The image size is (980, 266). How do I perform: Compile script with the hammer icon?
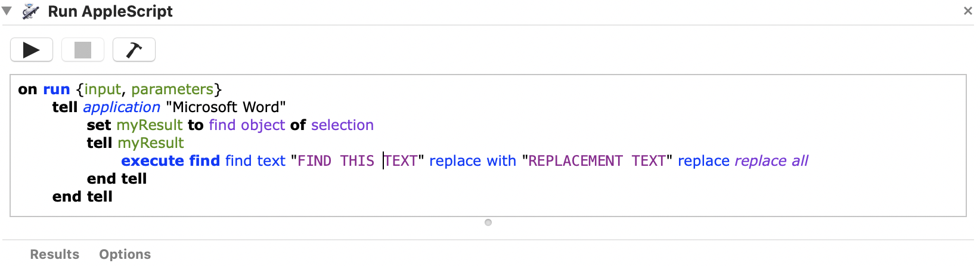tap(134, 50)
